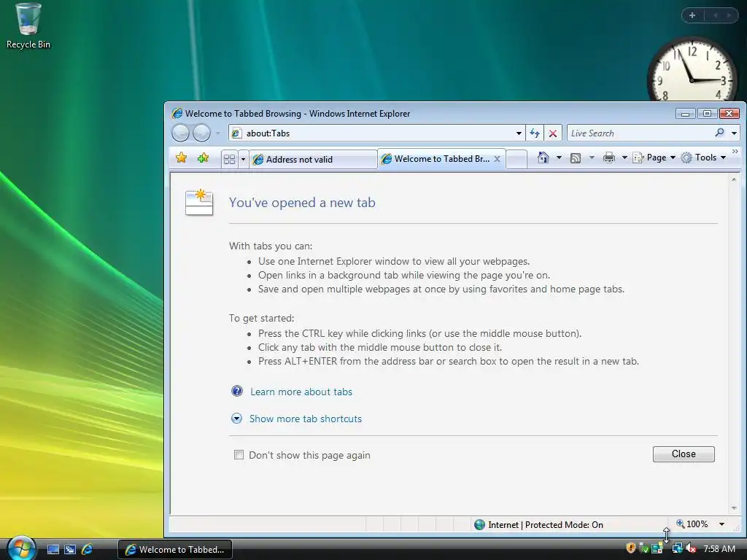Click the security shield tray icon
Image resolution: width=747 pixels, height=560 pixels.
coord(630,548)
